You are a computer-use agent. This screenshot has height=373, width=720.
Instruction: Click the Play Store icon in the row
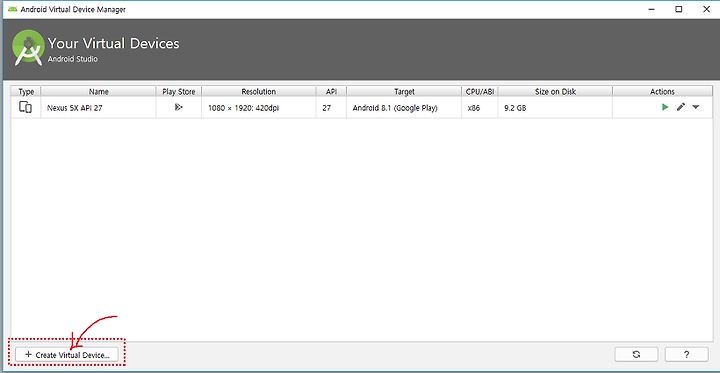tap(179, 108)
